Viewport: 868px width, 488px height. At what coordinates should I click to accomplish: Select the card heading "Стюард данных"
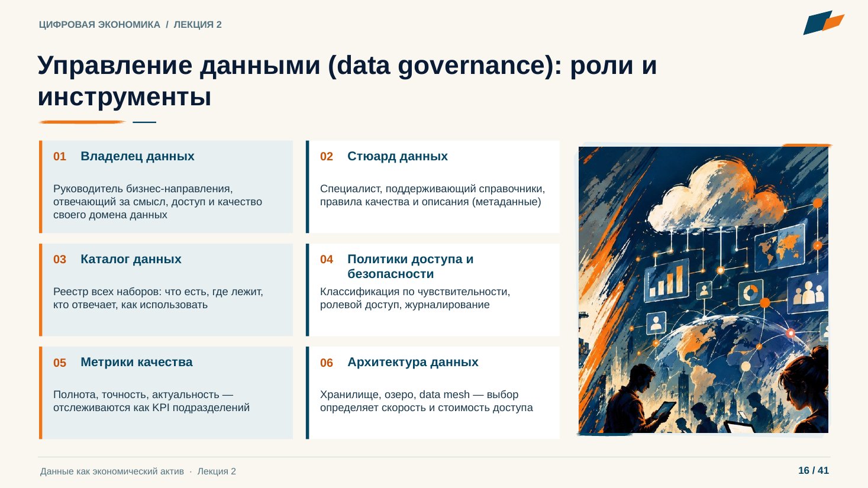(398, 156)
